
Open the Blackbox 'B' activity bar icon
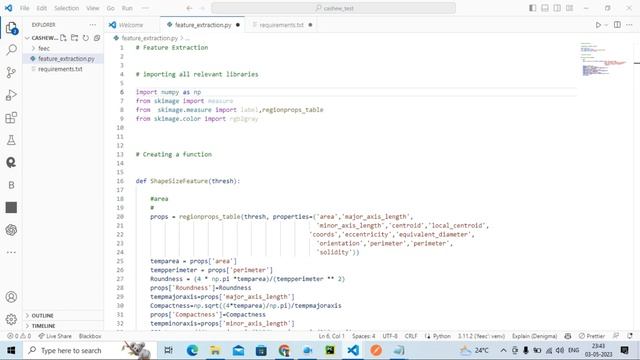(11, 185)
